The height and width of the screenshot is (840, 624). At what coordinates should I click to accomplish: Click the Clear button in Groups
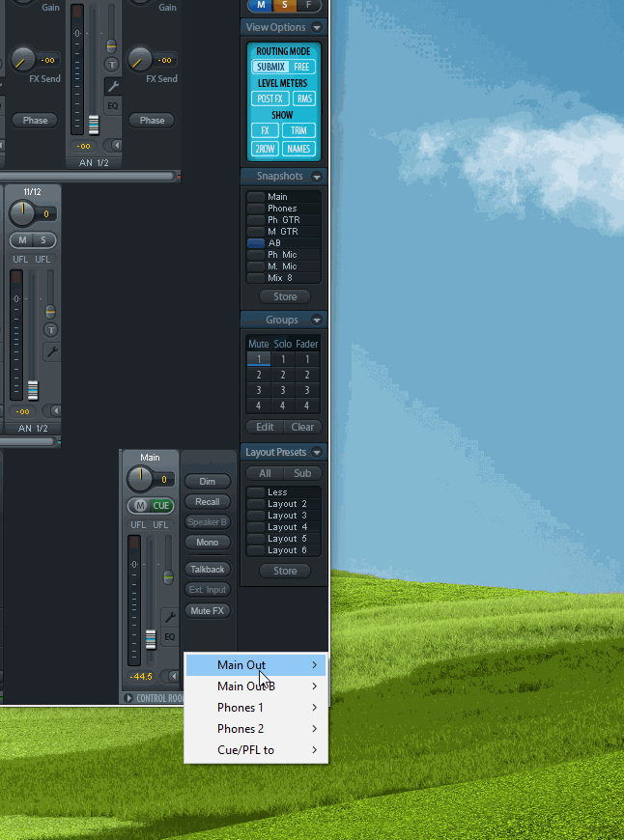pos(302,427)
